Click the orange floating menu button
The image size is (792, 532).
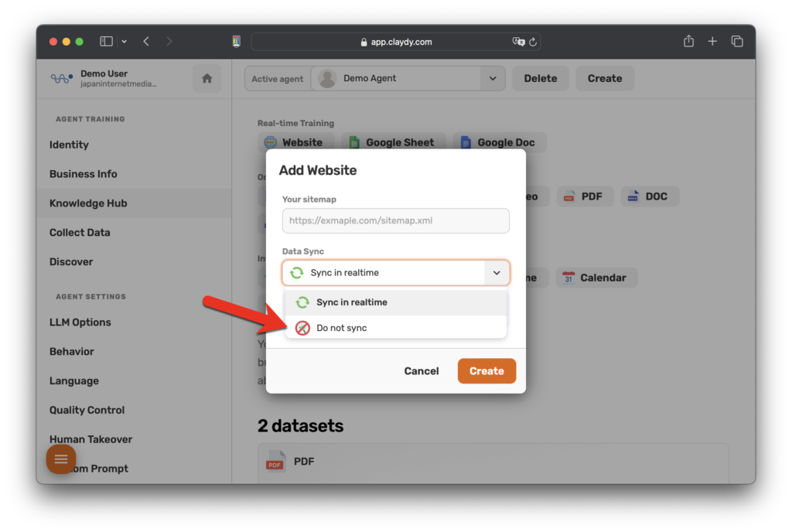(x=61, y=459)
